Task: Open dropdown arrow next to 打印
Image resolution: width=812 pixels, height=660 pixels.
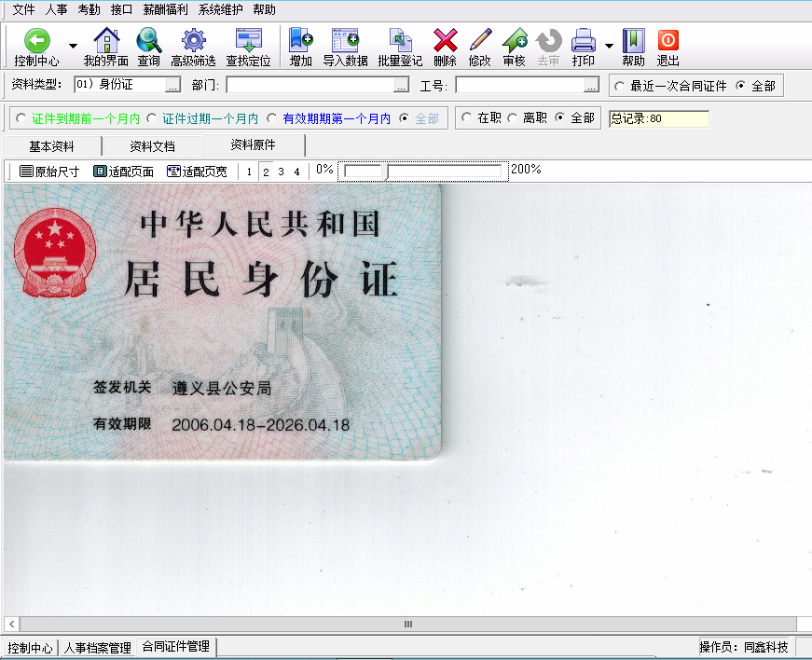Action: click(x=609, y=46)
